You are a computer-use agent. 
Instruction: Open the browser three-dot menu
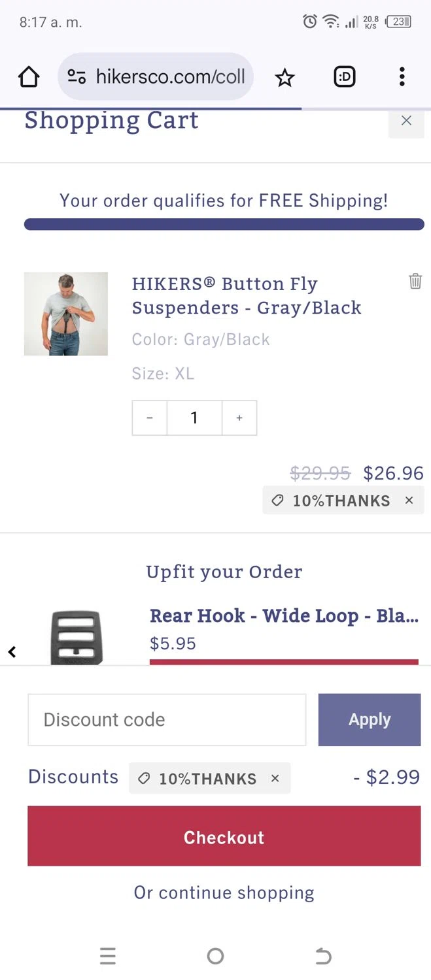coord(402,77)
